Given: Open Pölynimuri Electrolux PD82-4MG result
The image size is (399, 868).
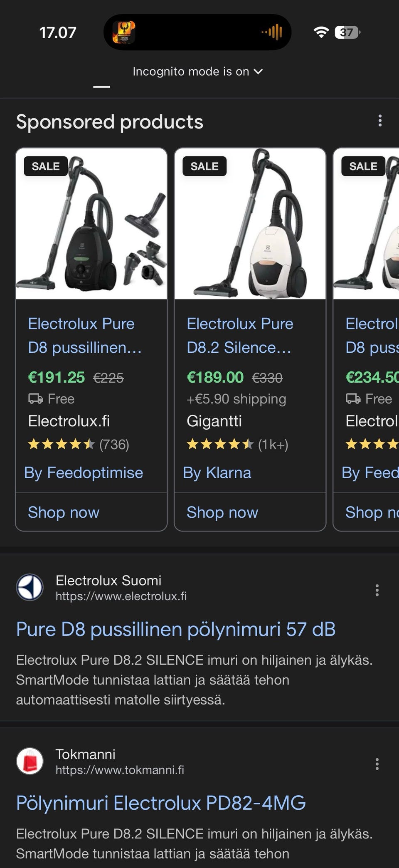Looking at the screenshot, I should click(x=161, y=803).
